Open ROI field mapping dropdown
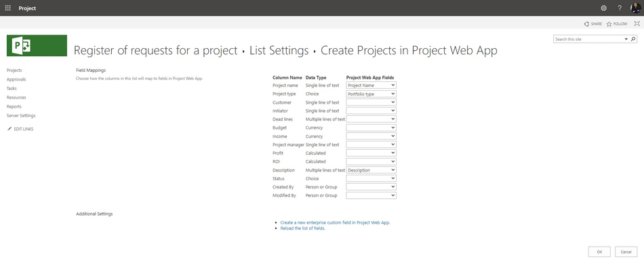The width and height of the screenshot is (644, 267). tap(371, 161)
